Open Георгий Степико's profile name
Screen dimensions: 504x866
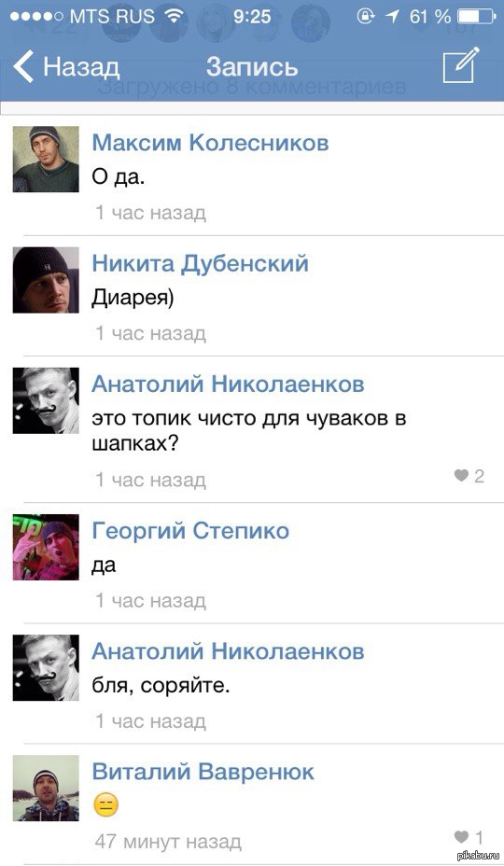point(190,531)
